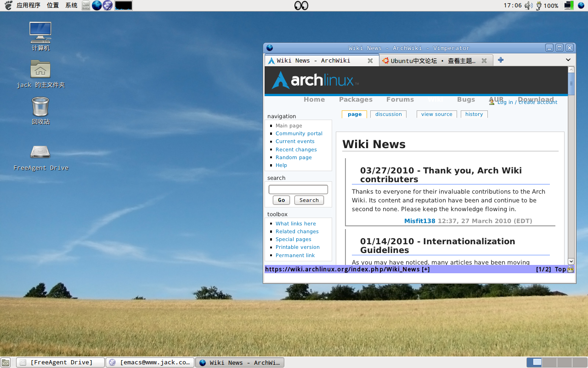Click Home in Arch navigation bar
Viewport: 588px width, 368px height.
(314, 99)
